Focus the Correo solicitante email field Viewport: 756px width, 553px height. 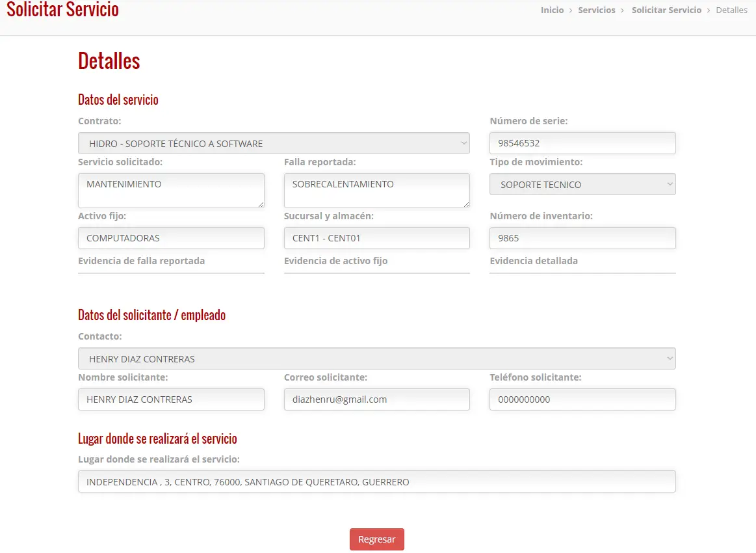click(x=376, y=399)
